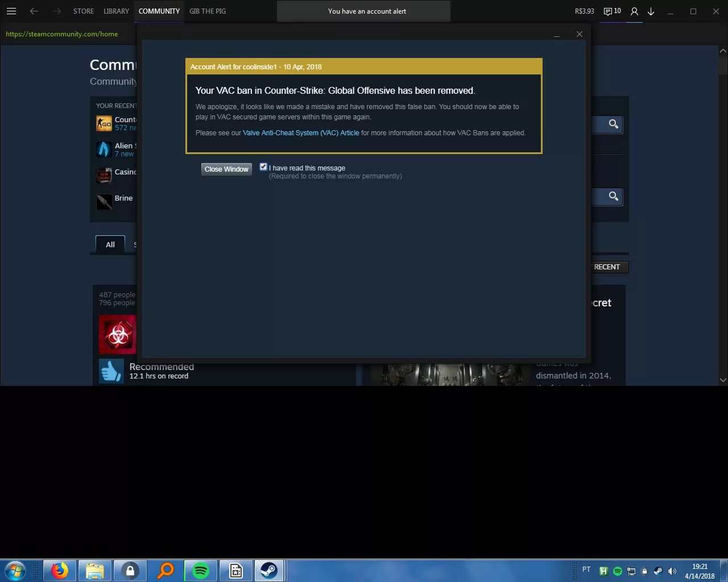Click the Casino game icon
The width and height of the screenshot is (728, 582).
[104, 176]
